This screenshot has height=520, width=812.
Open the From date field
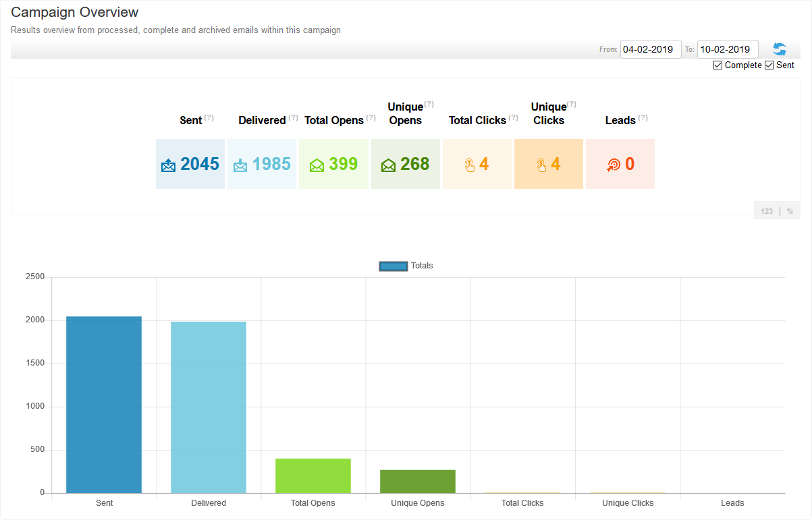coord(650,49)
